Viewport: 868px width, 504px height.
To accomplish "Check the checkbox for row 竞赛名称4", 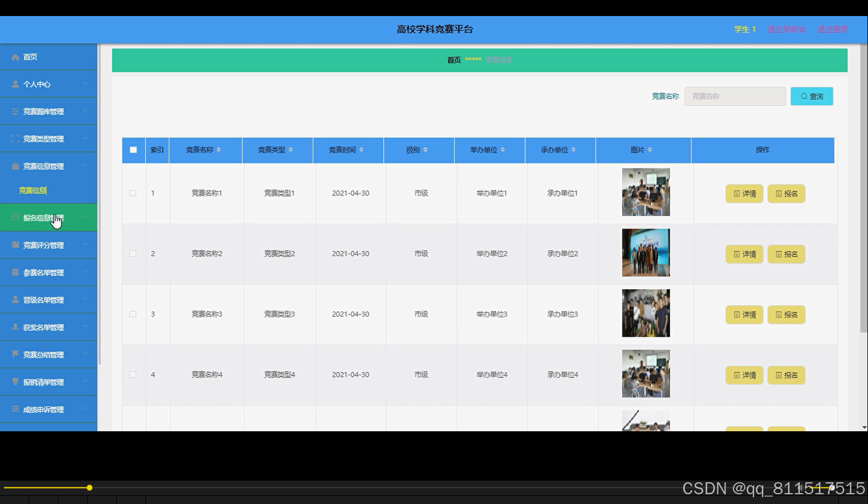I will click(133, 375).
